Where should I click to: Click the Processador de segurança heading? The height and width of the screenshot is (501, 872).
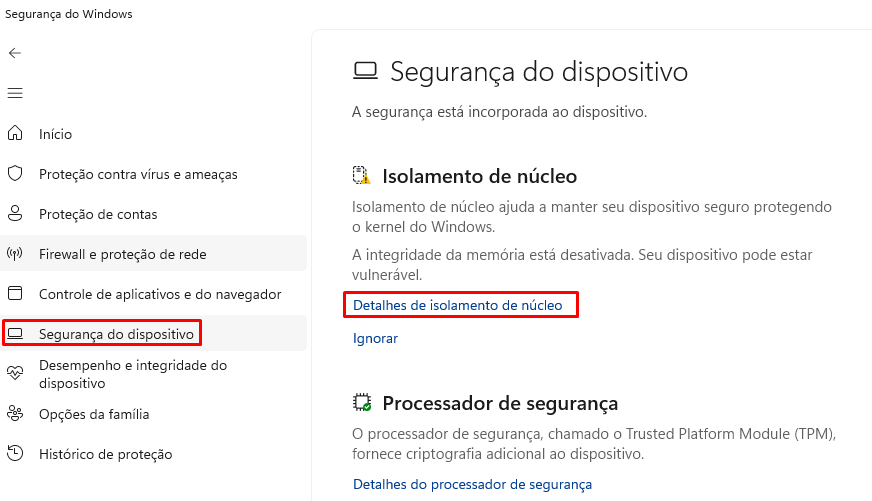(500, 403)
